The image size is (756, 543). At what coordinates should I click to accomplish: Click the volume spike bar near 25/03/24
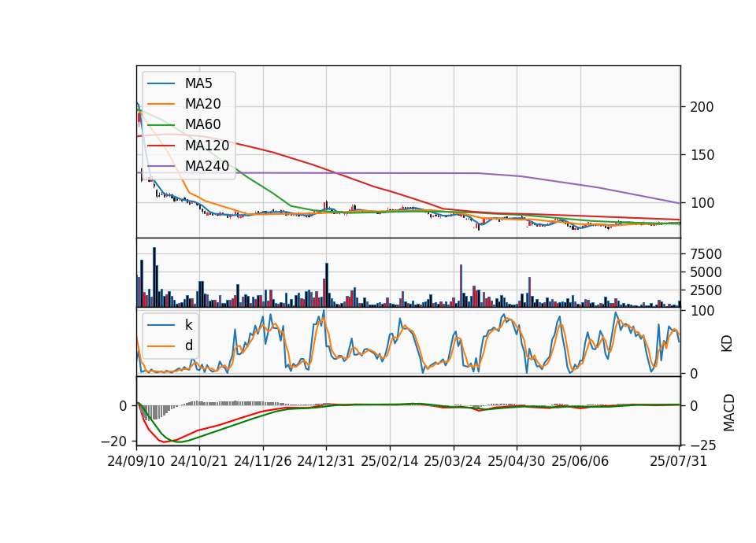(461, 286)
